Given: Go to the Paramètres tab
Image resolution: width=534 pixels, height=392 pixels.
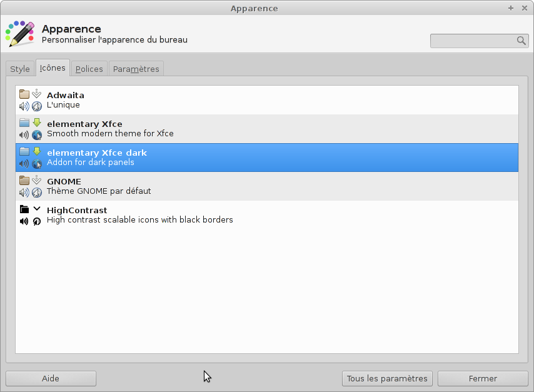Looking at the screenshot, I should tap(136, 69).
